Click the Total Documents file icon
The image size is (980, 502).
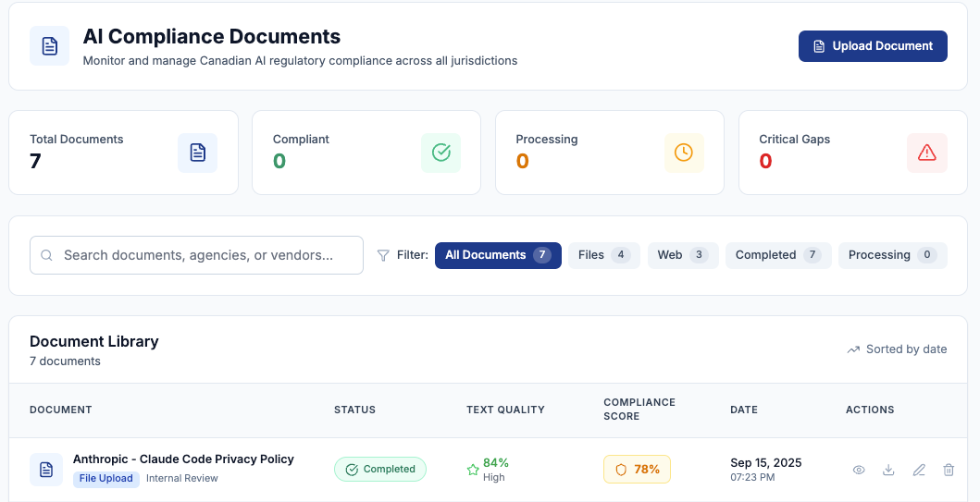[197, 153]
